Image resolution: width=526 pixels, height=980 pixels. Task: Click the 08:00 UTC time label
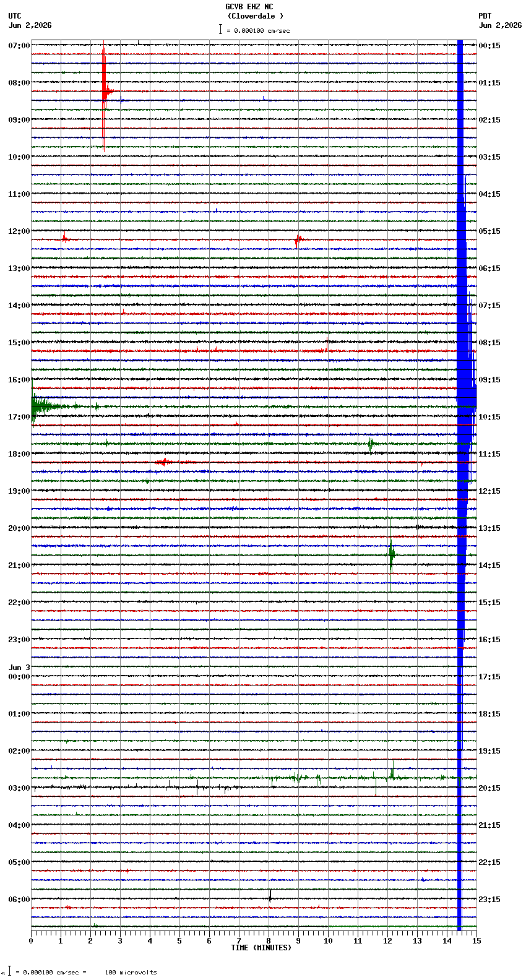tap(19, 83)
